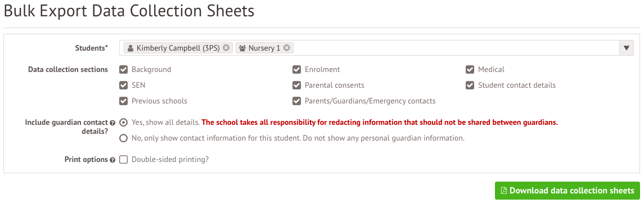The height and width of the screenshot is (203, 644).
Task: Toggle the Parental consents checkbox
Action: 296,85
